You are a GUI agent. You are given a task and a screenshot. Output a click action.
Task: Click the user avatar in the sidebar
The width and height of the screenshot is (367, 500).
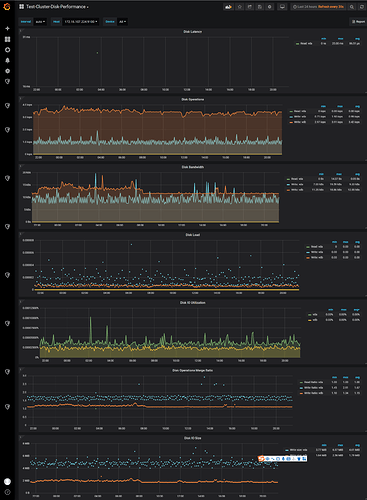point(7,481)
